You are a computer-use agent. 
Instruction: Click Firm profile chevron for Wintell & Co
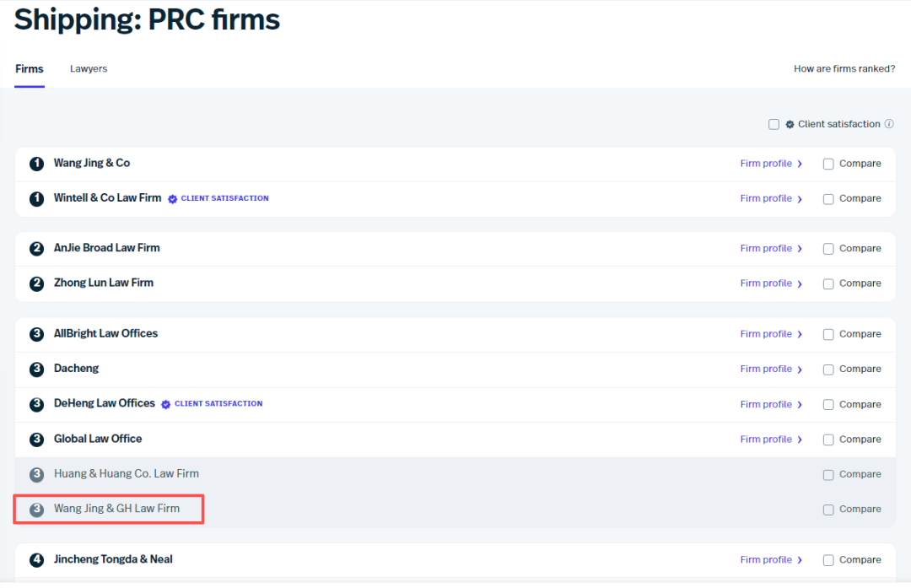tap(800, 199)
